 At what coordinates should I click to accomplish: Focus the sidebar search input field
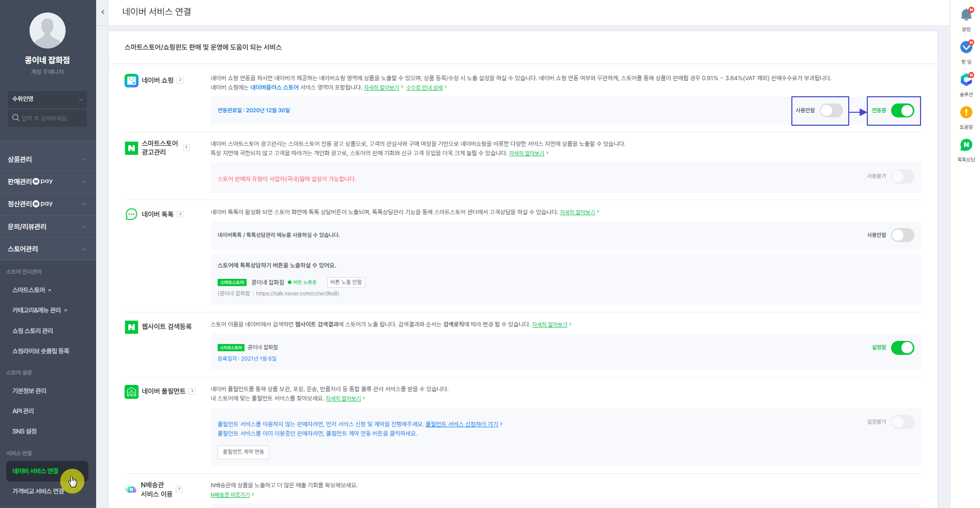(47, 118)
